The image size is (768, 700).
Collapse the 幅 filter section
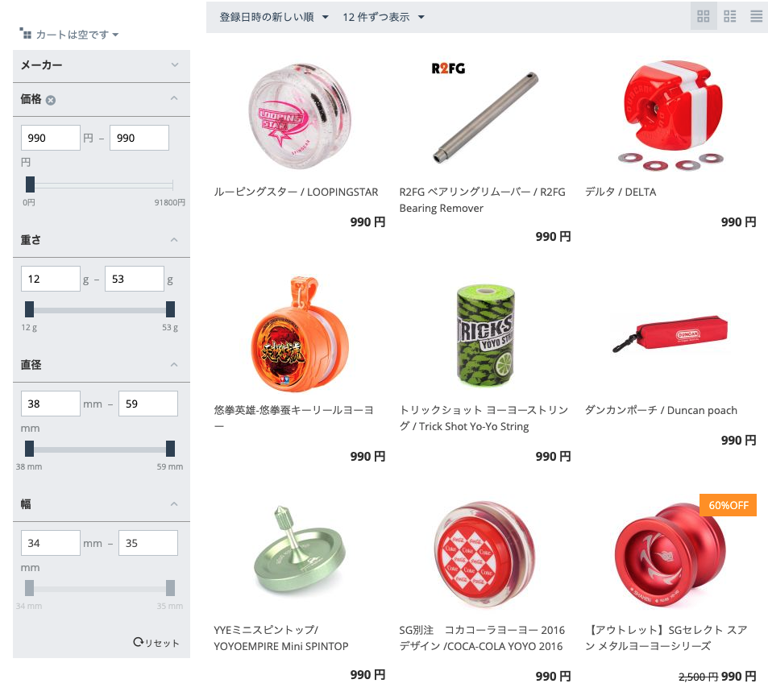pyautogui.click(x=174, y=504)
